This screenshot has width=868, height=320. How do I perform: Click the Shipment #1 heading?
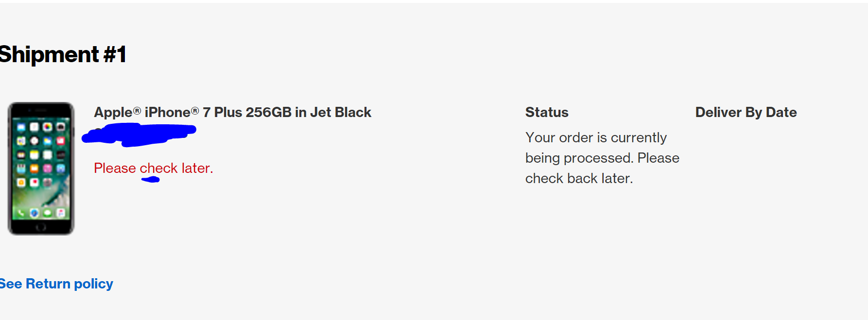coord(63,54)
